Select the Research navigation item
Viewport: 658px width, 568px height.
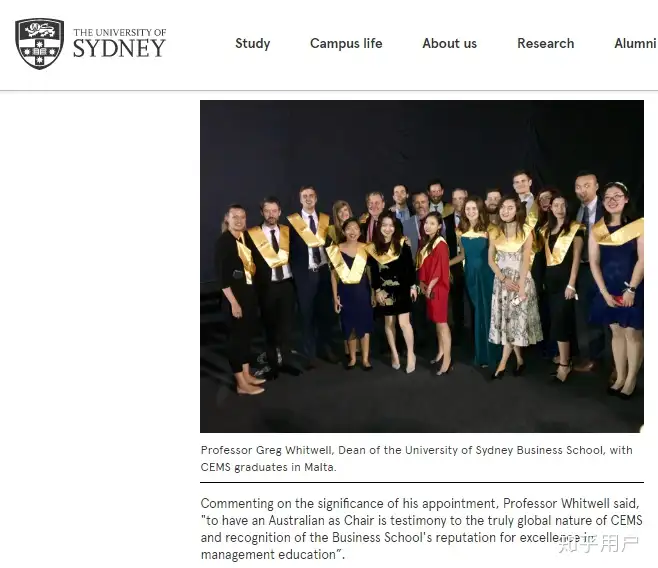[546, 43]
